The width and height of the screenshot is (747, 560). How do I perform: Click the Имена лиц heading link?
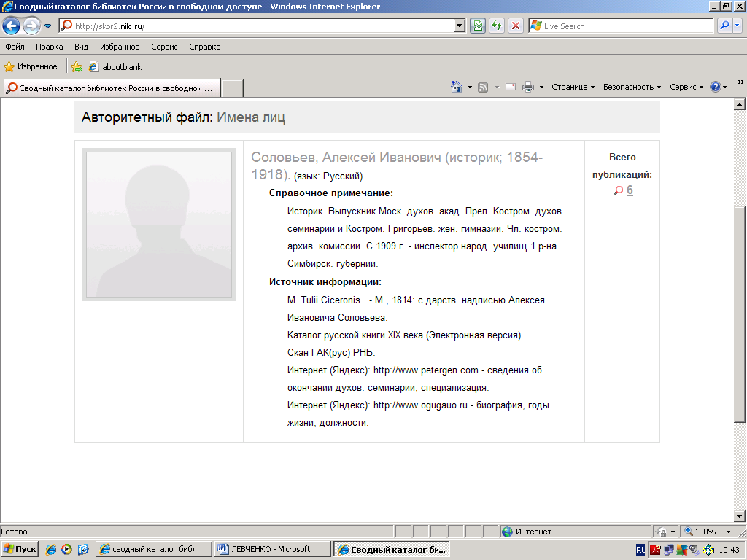point(251,117)
